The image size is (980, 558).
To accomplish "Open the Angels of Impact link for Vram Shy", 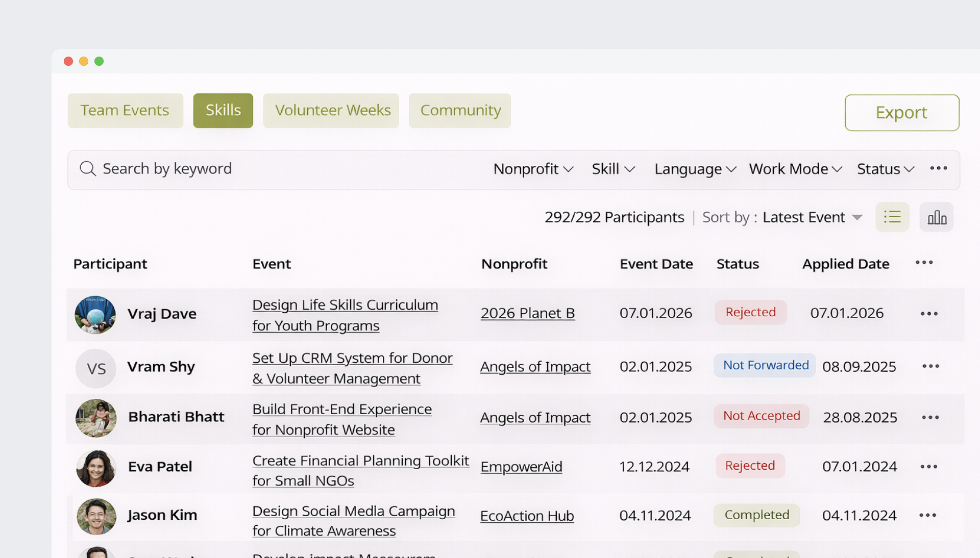I will pyautogui.click(x=535, y=367).
